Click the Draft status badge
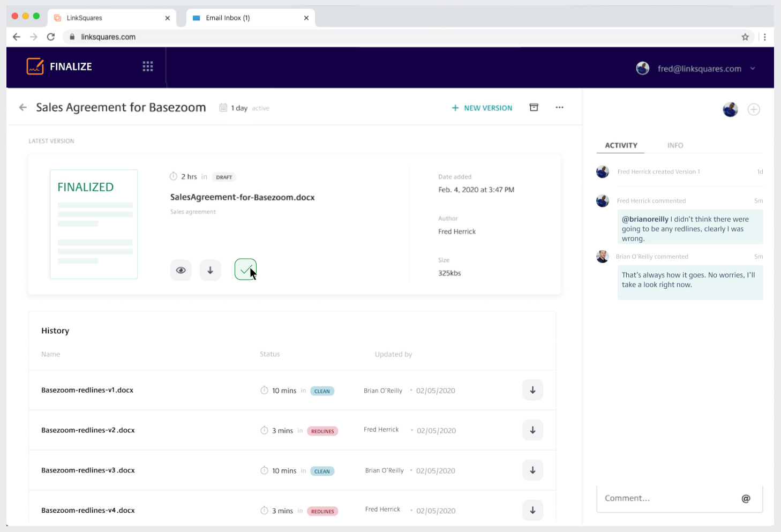This screenshot has width=781, height=532. click(224, 177)
